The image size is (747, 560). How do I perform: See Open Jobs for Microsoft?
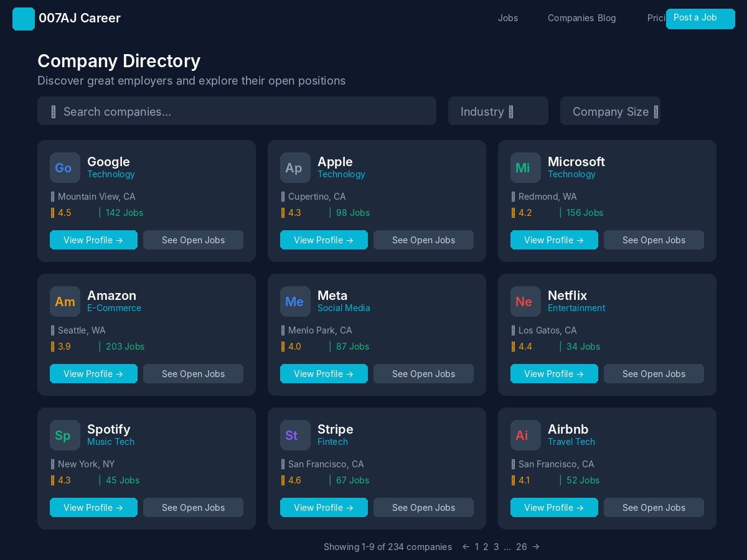[x=654, y=240]
